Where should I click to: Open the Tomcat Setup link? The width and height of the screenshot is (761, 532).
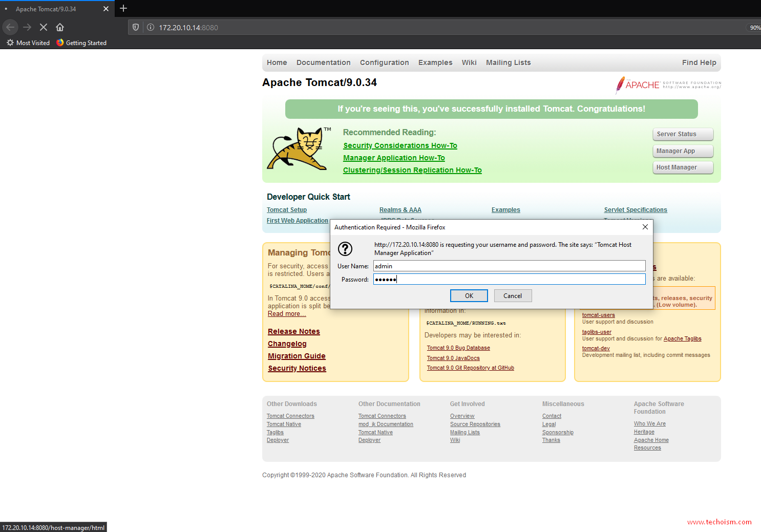pyautogui.click(x=287, y=210)
